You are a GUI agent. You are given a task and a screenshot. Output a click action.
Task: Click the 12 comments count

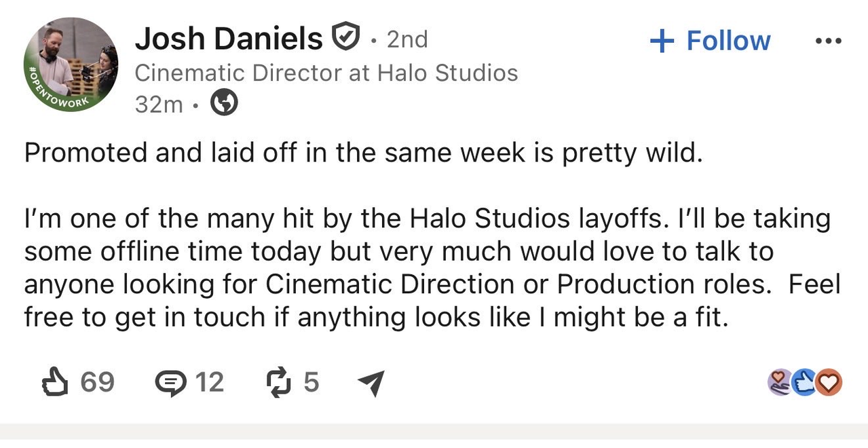pyautogui.click(x=209, y=382)
